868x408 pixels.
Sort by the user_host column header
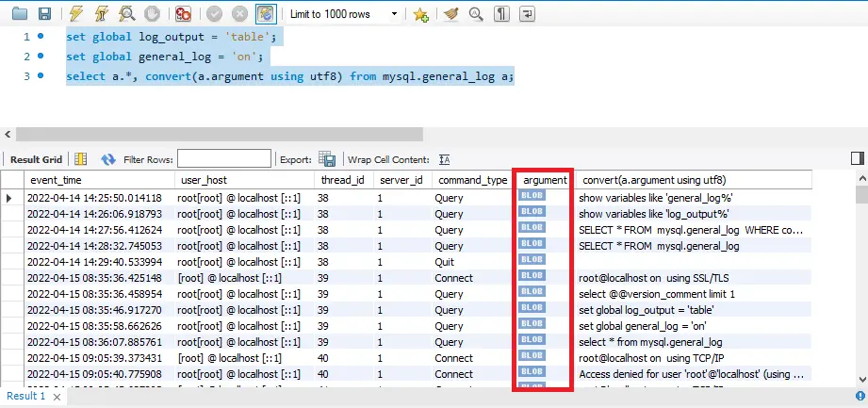pos(244,180)
